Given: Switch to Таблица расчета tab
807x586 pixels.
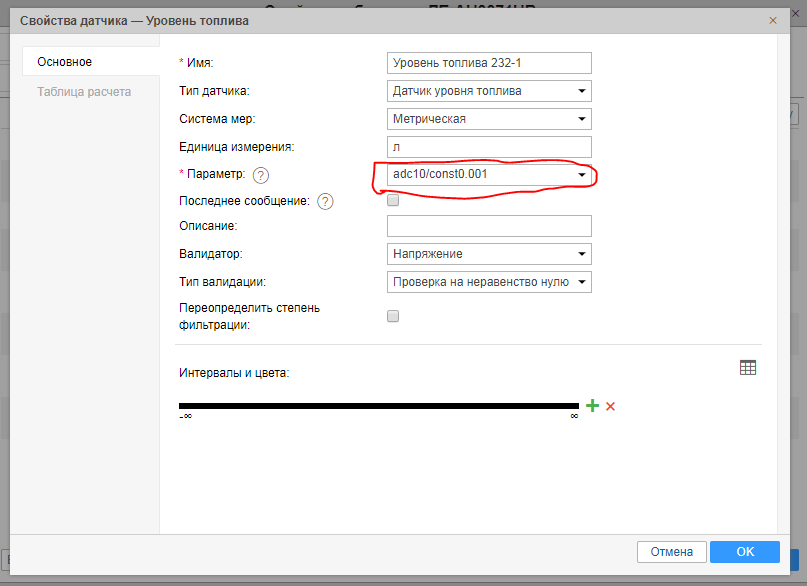Looking at the screenshot, I should click(84, 92).
